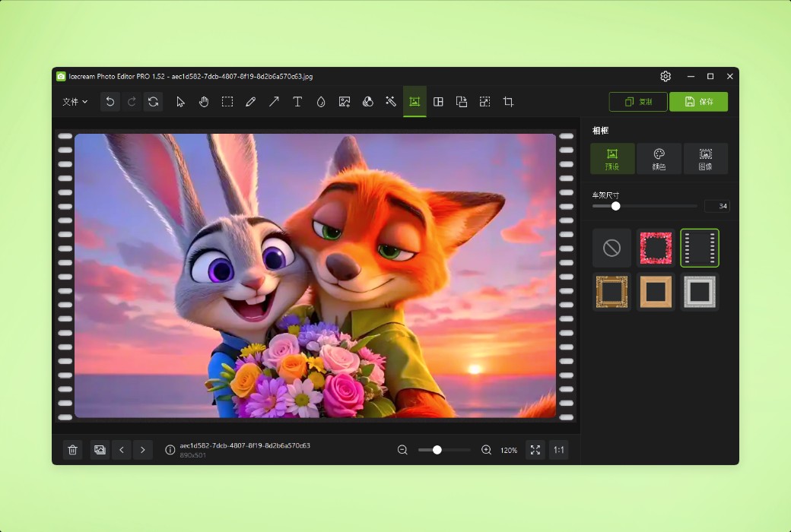The height and width of the screenshot is (532, 791).
Task: Open the Collage grid tool
Action: click(438, 101)
